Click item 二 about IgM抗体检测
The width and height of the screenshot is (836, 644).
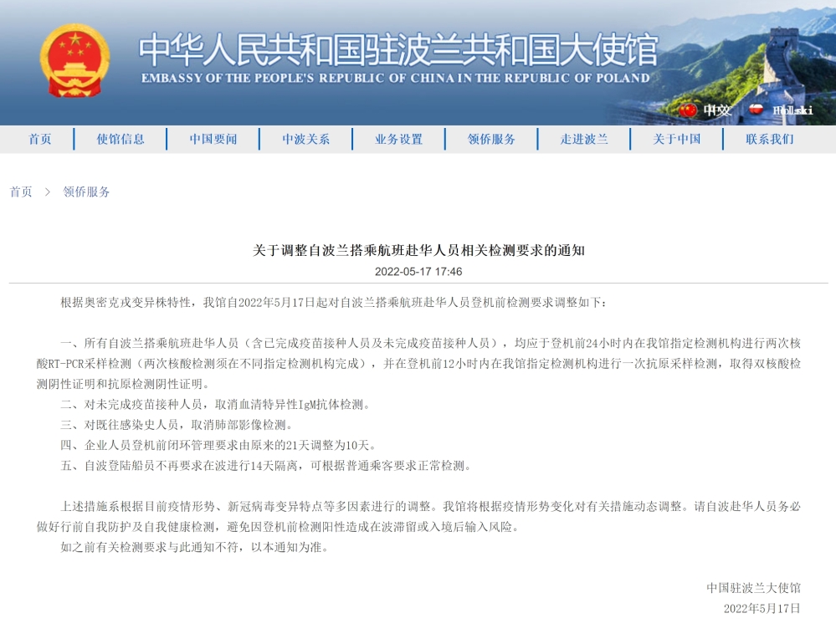215,404
